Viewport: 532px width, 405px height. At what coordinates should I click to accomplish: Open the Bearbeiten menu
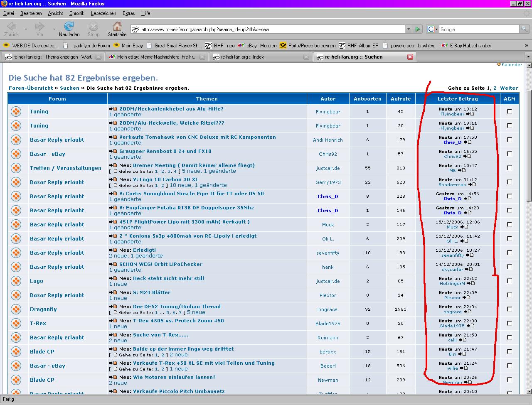coord(31,13)
